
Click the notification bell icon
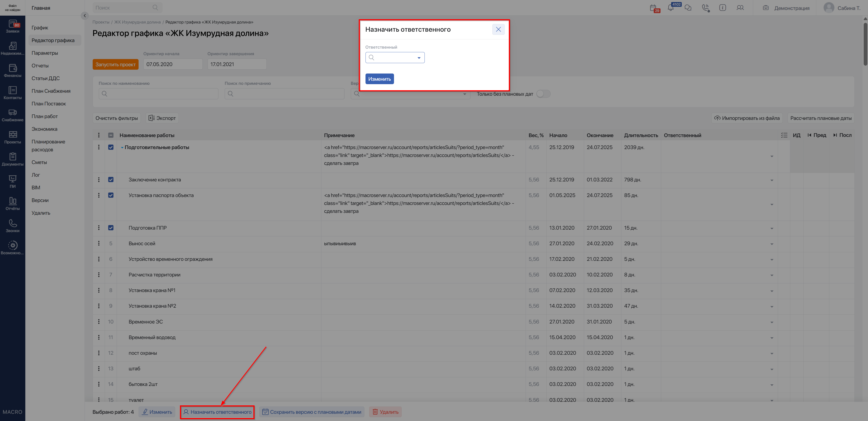[670, 8]
